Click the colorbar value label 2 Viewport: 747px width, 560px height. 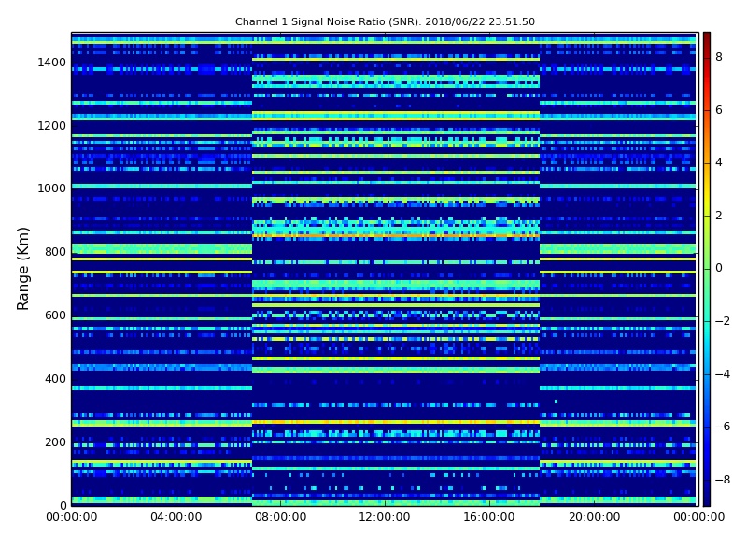(x=719, y=216)
